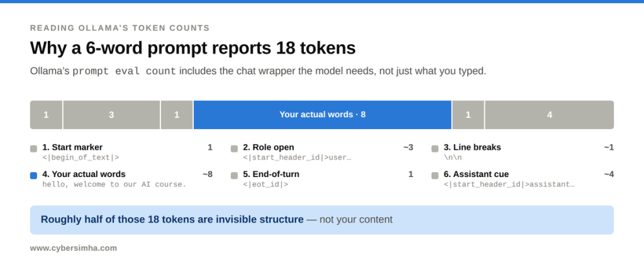Viewport: 644px width, 269px height.
Task: Click the '\n\n' code text
Action: 453,157
